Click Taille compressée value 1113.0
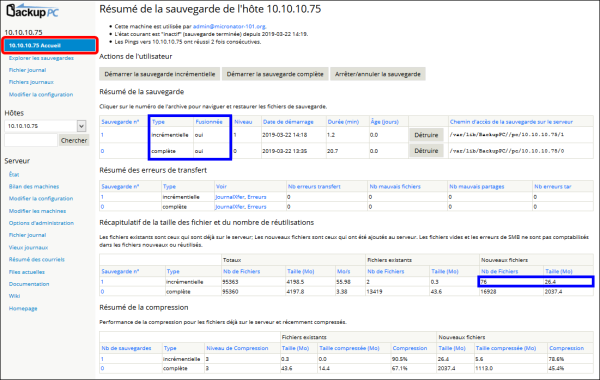Screen dimensions: 600x380 coord(484,369)
